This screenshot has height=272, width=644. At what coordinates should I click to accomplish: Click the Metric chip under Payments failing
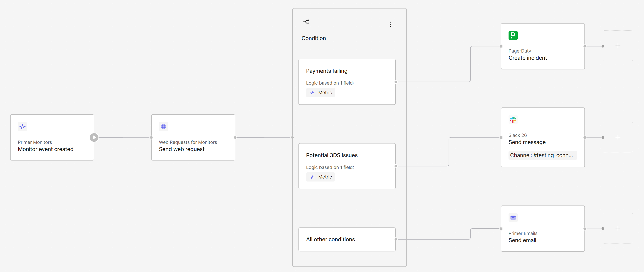pos(320,93)
